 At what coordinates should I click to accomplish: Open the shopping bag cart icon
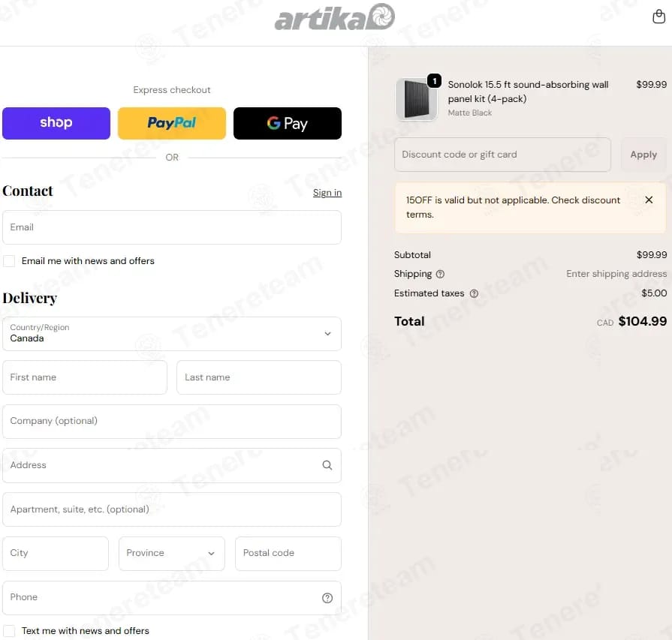coord(658,17)
